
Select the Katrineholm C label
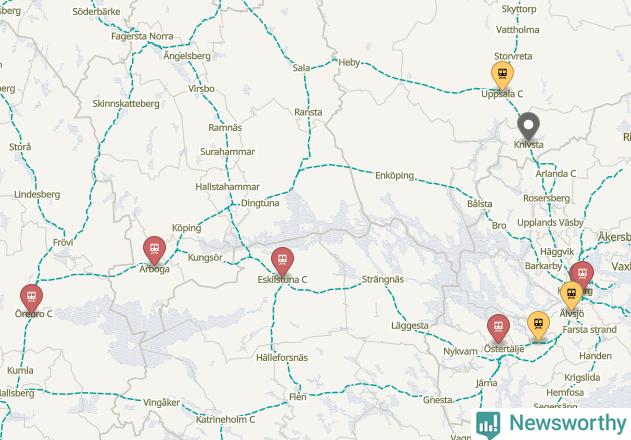pyautogui.click(x=225, y=419)
